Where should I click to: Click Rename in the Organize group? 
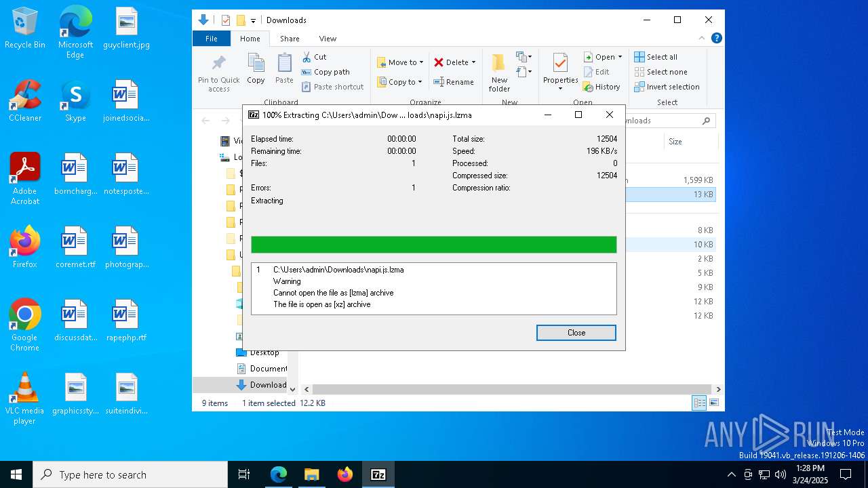(x=454, y=82)
